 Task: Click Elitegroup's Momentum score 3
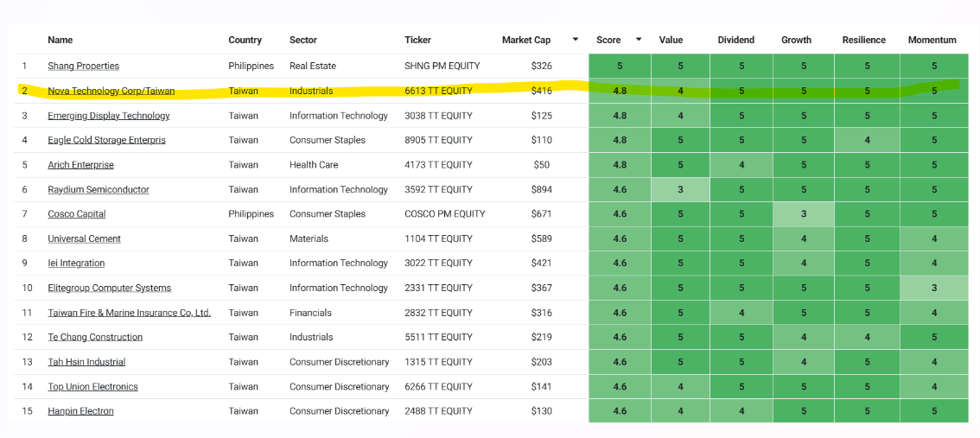coord(934,288)
